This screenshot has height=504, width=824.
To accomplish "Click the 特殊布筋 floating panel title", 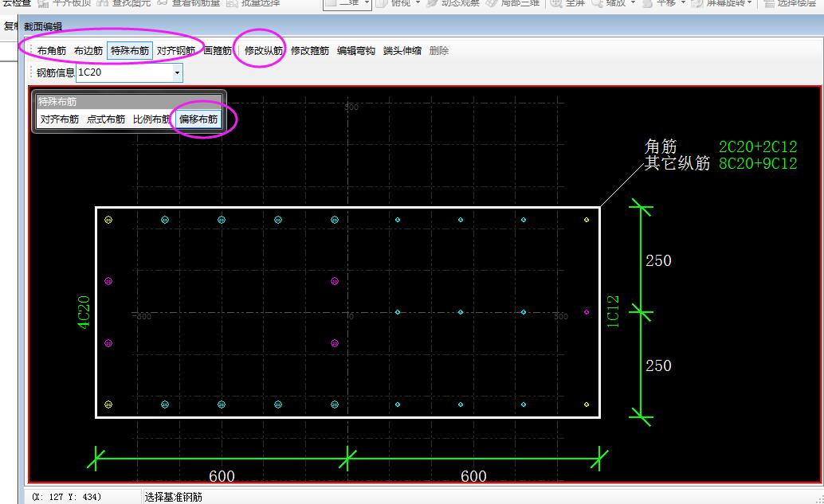I will coord(57,101).
